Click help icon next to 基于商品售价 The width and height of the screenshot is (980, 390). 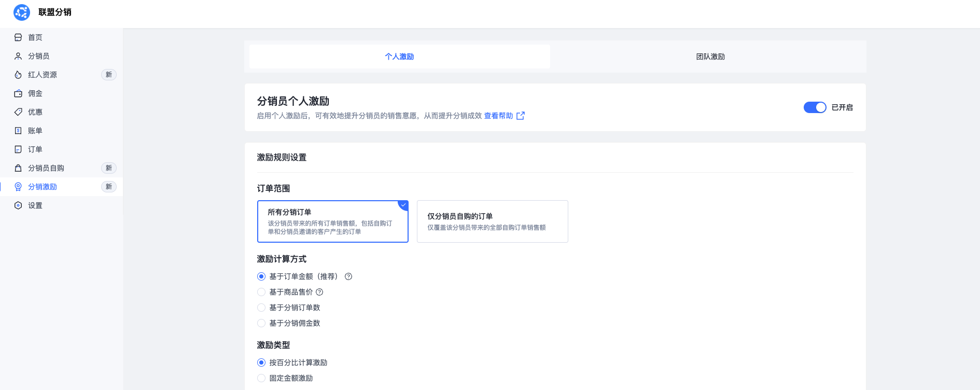(x=319, y=292)
